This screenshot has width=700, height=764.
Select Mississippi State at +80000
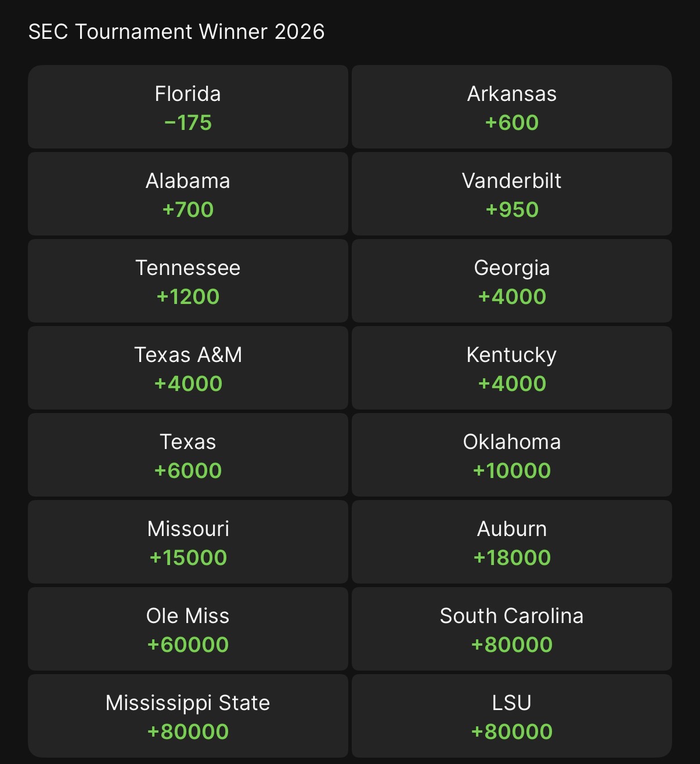187,716
